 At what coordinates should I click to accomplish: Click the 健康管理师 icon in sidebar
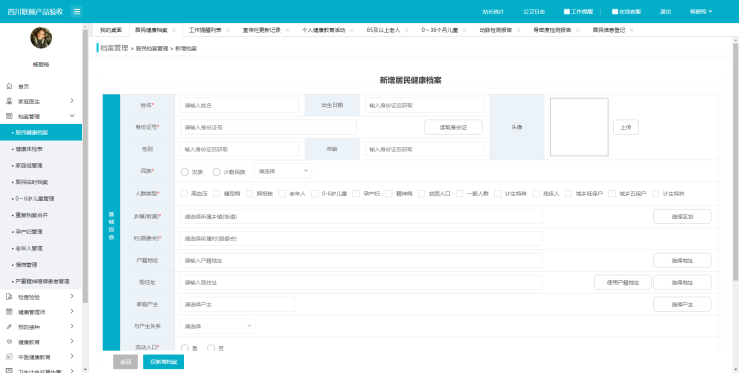tap(9, 312)
